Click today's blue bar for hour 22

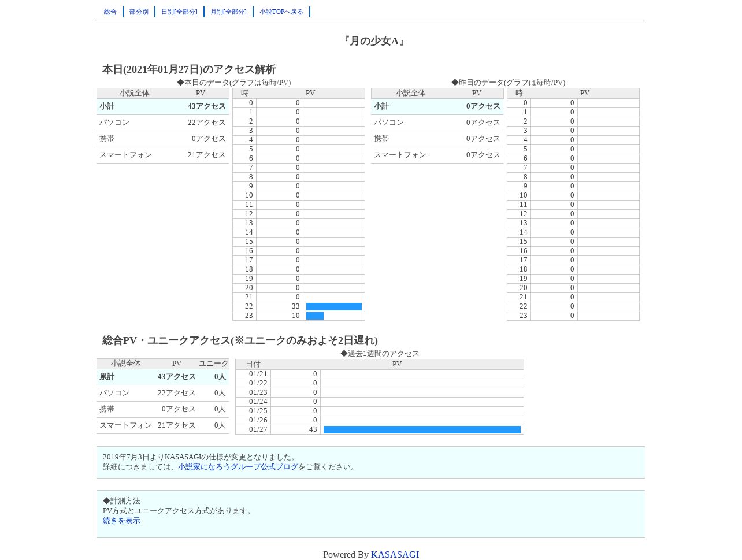click(334, 307)
